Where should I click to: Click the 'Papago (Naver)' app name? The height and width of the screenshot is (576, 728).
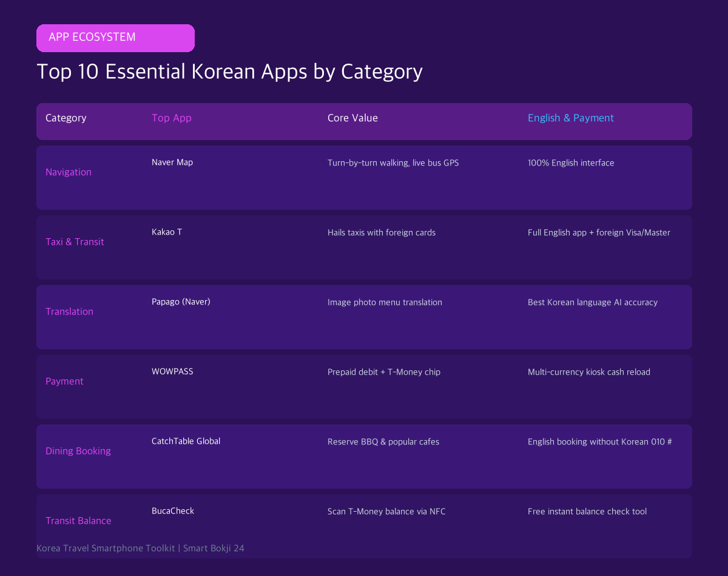point(181,302)
